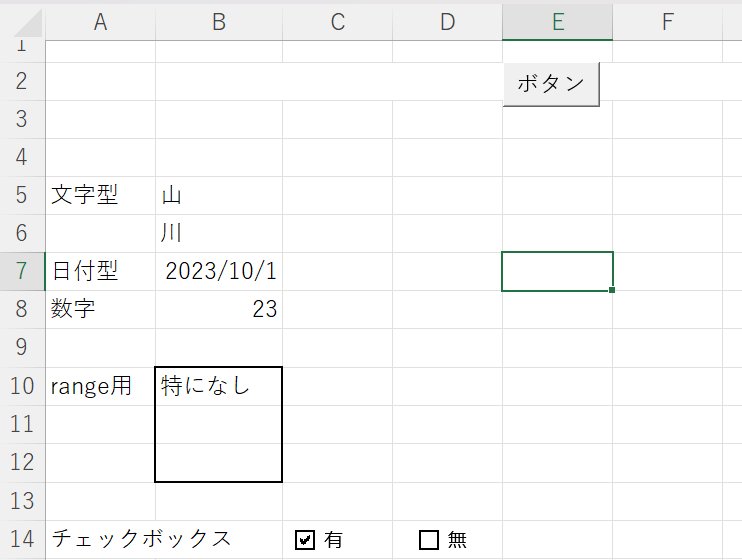Screen dimensions: 742x560
Task: Click the fill handle of selected cell E7
Action: click(x=612, y=290)
